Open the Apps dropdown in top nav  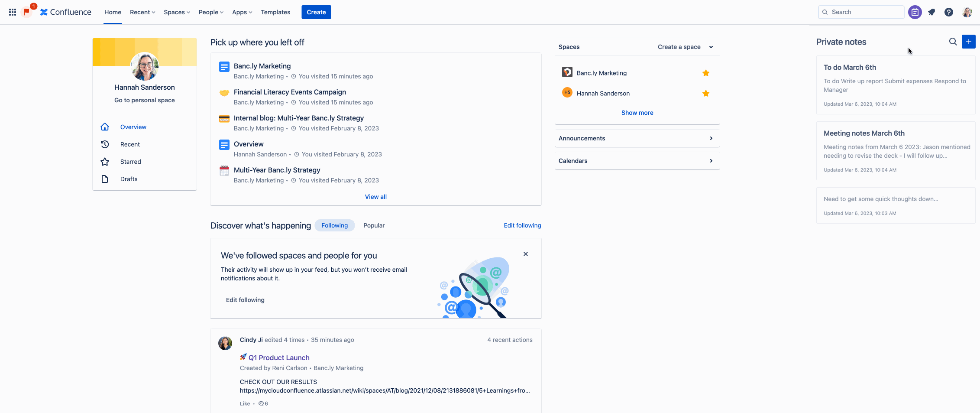tap(242, 12)
